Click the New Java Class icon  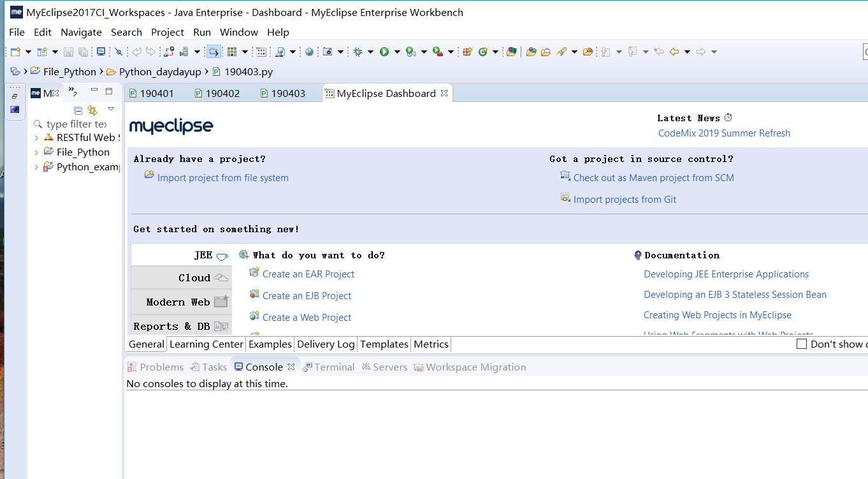[483, 52]
